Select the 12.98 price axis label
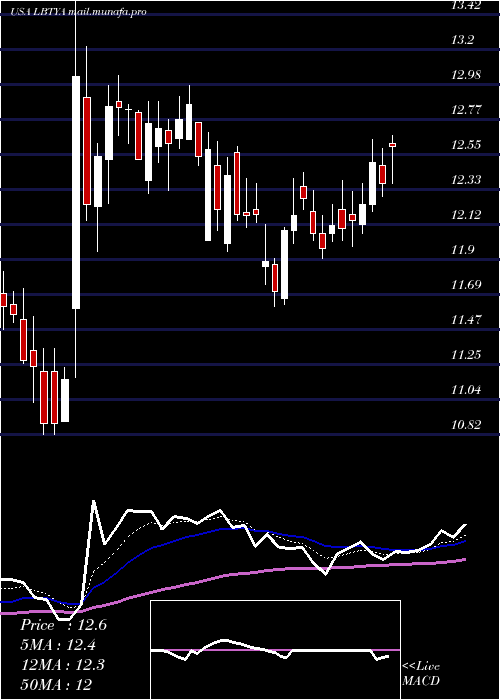500x700 pixels. (467, 75)
